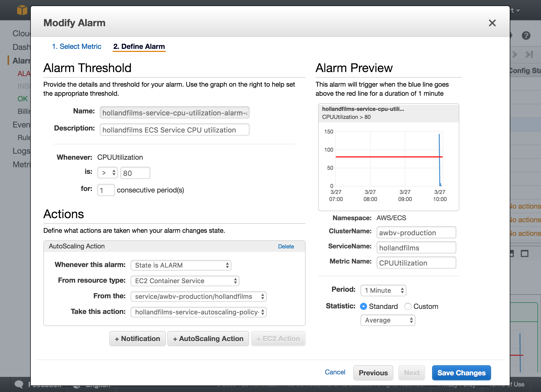
Task: Click the blue CPU spike in preview graph
Action: (440, 160)
